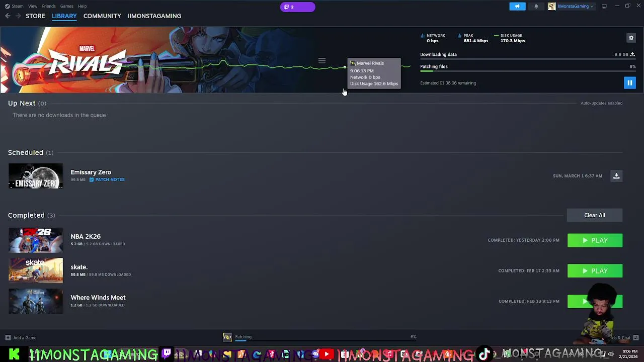Click the Up Next (0) heading

[x=27, y=103]
